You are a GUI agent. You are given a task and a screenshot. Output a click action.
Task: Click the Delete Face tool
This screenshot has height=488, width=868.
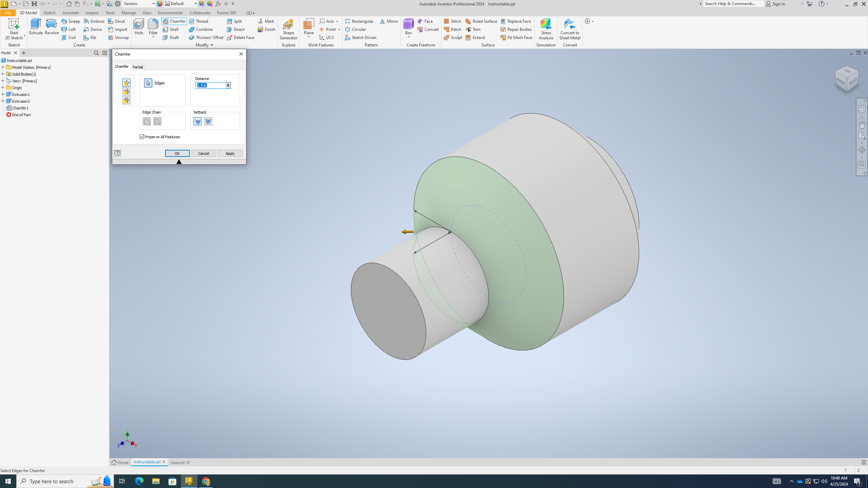tap(241, 37)
